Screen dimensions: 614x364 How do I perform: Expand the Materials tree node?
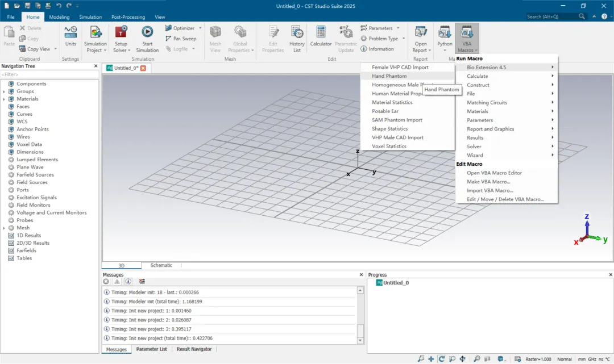tap(5, 99)
